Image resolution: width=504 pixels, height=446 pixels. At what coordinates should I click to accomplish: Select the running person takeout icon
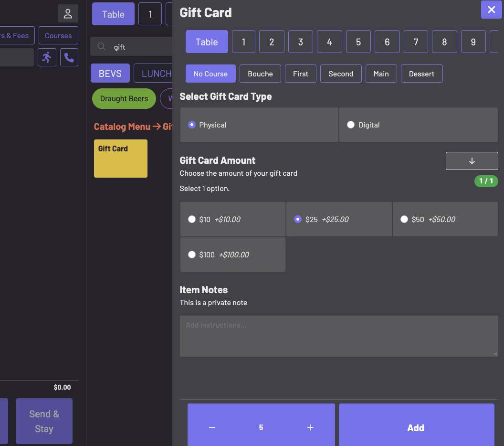tap(47, 58)
